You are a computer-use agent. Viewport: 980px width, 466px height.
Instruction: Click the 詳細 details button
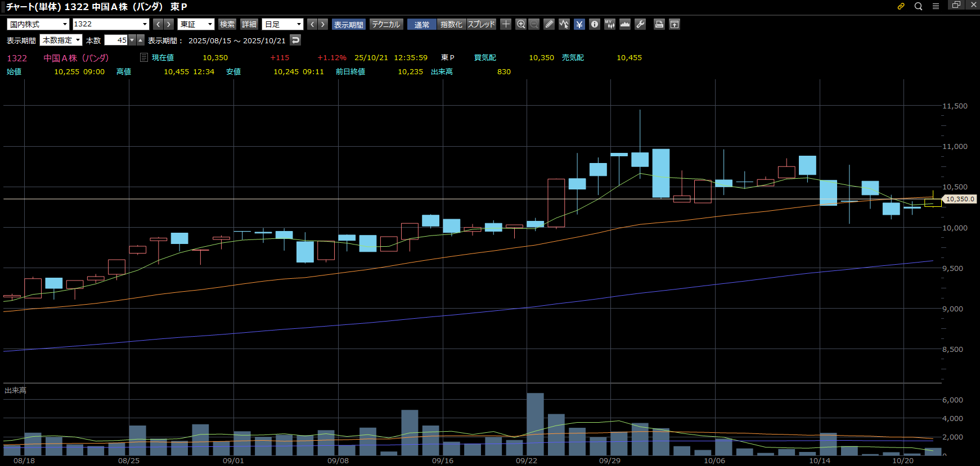[x=249, y=24]
